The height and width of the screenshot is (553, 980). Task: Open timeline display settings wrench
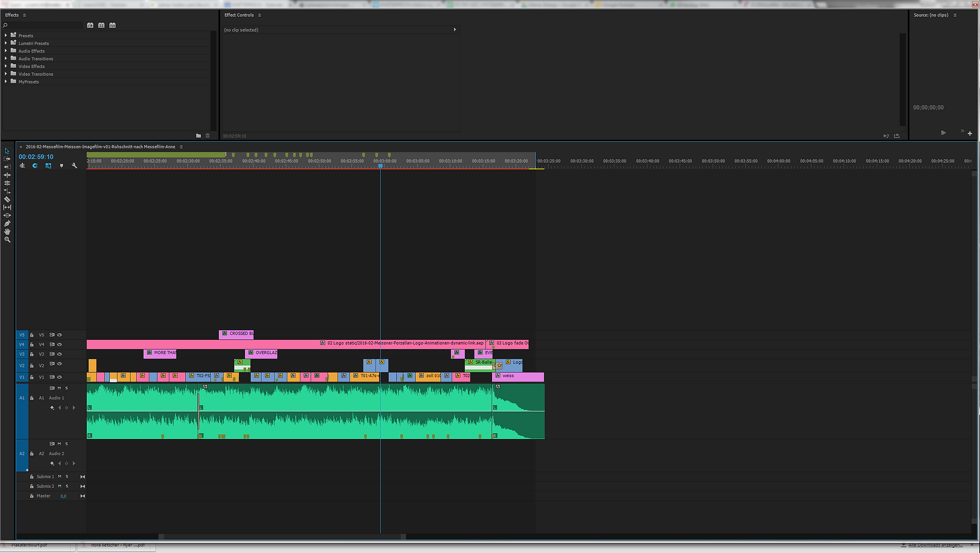tap(75, 165)
